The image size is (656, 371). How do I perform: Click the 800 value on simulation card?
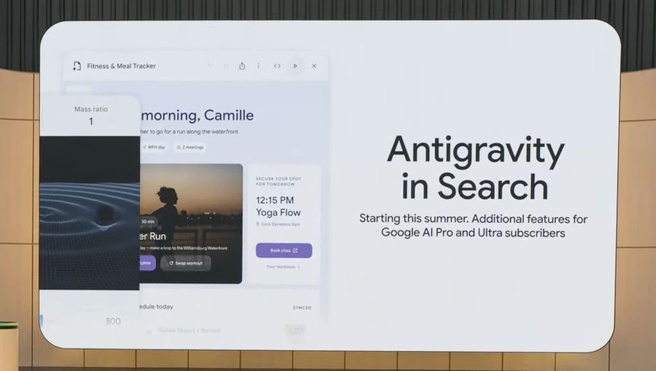(113, 321)
